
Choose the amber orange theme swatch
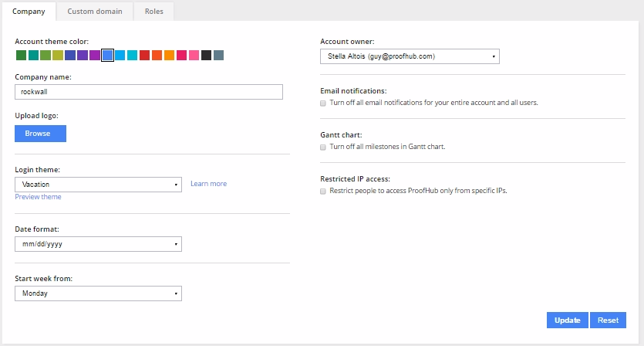(x=169, y=55)
